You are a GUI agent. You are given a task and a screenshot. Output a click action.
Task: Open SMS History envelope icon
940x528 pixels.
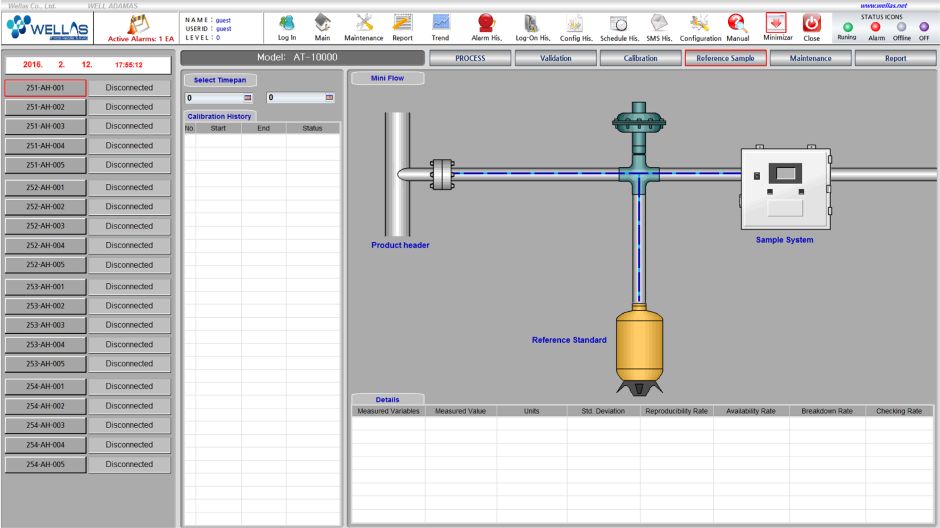(x=659, y=23)
